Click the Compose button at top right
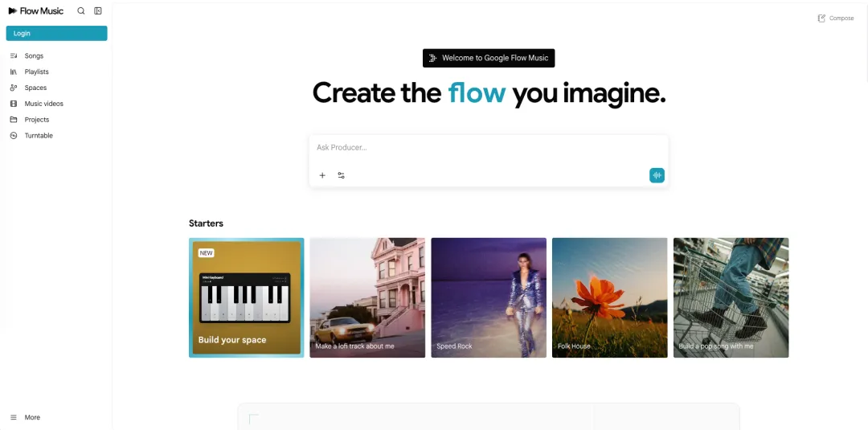 [x=836, y=18]
